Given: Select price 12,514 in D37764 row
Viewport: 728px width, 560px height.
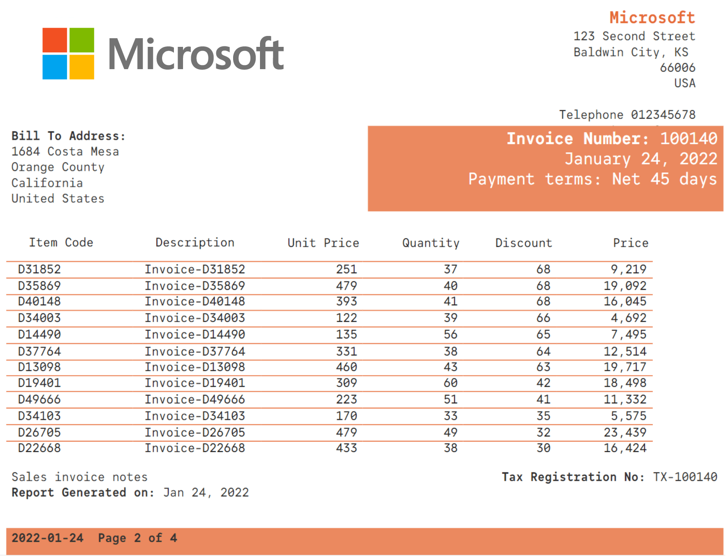Looking at the screenshot, I should pos(625,351).
